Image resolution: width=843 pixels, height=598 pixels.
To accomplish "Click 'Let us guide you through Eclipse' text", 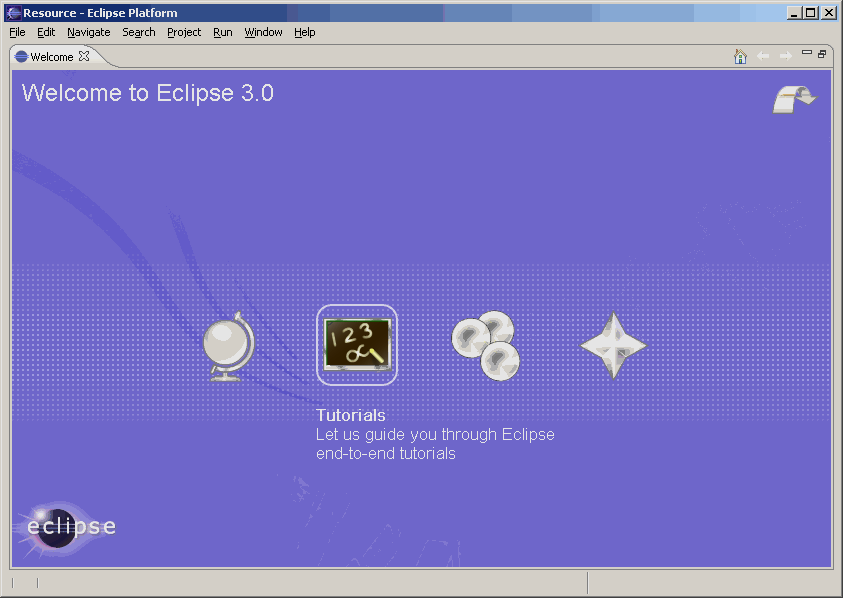I will pyautogui.click(x=435, y=435).
